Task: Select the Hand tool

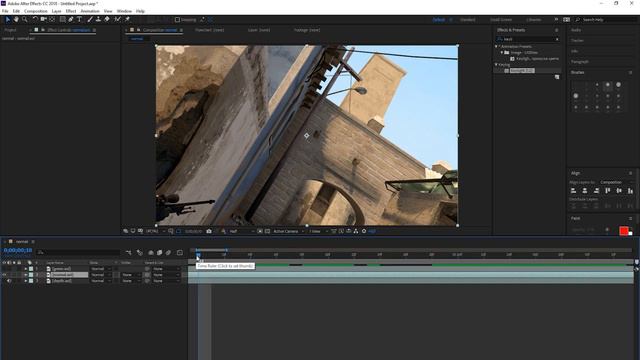Action: coord(16,19)
